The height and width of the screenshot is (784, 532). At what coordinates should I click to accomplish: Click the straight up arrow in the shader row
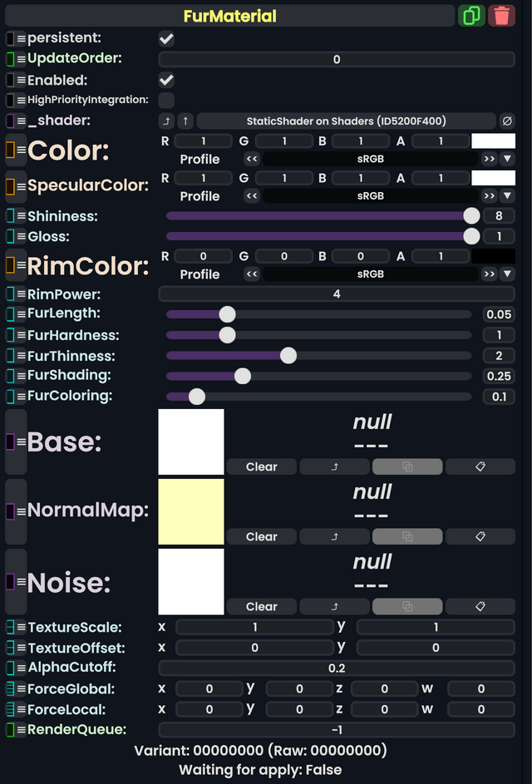pyautogui.click(x=186, y=121)
